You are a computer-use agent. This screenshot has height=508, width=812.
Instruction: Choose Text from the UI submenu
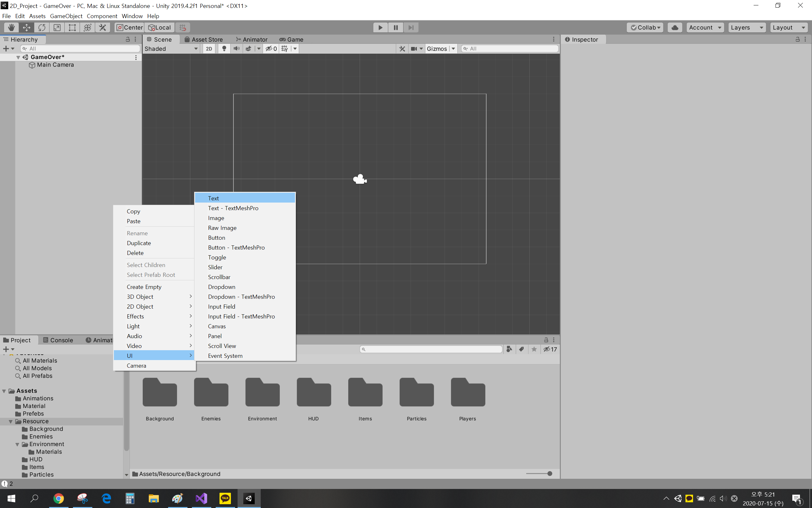pyautogui.click(x=245, y=198)
